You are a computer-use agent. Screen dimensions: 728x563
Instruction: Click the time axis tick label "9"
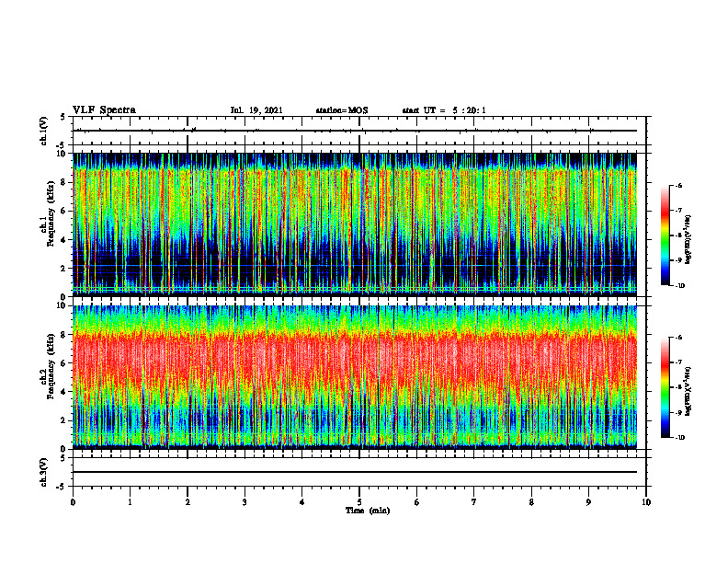(x=588, y=502)
